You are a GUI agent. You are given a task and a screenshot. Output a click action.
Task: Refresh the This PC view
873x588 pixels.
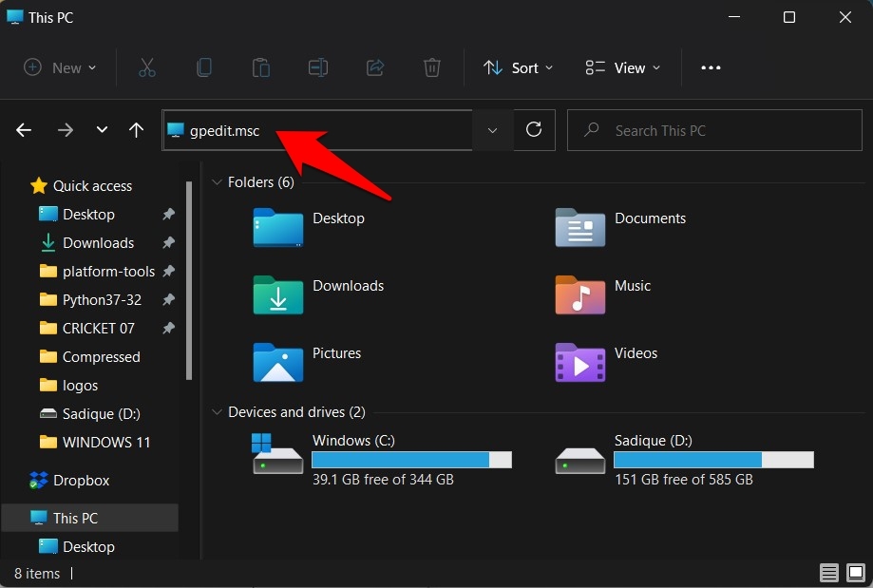(534, 130)
